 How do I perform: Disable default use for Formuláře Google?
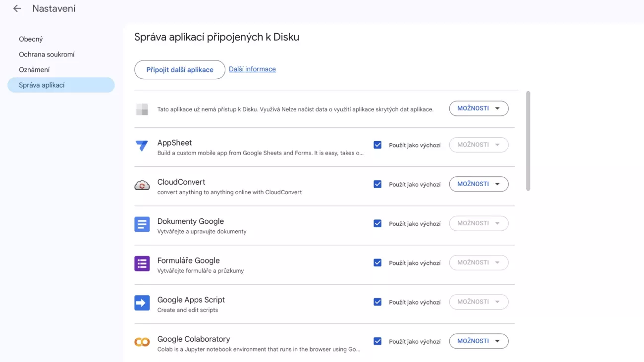point(377,263)
